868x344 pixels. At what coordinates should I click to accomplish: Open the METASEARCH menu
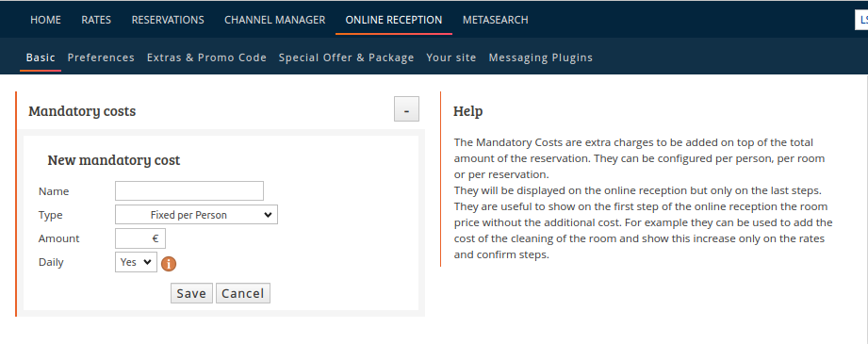[x=496, y=20]
